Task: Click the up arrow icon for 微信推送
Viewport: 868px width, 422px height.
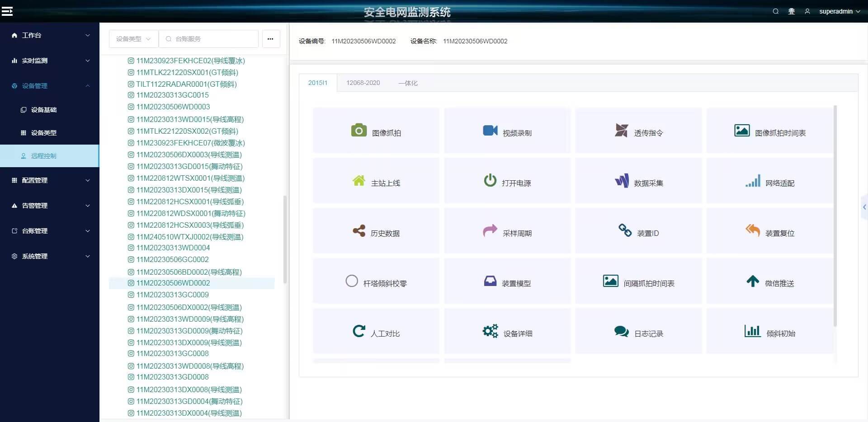Action: pyautogui.click(x=753, y=281)
